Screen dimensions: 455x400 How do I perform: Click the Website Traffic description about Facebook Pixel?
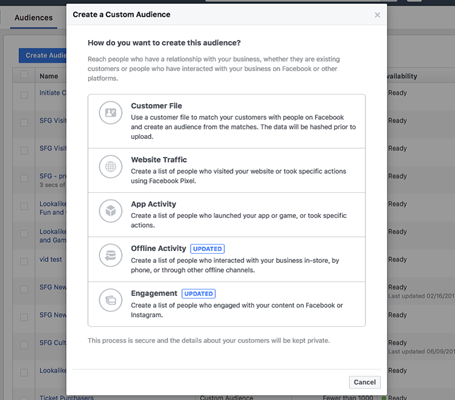click(x=238, y=176)
